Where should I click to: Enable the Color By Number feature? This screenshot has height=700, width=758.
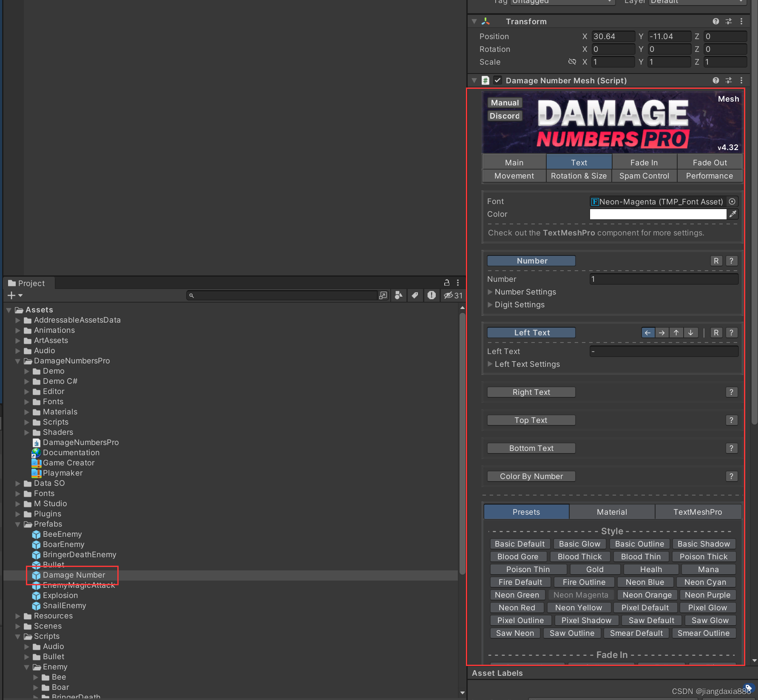click(x=531, y=476)
